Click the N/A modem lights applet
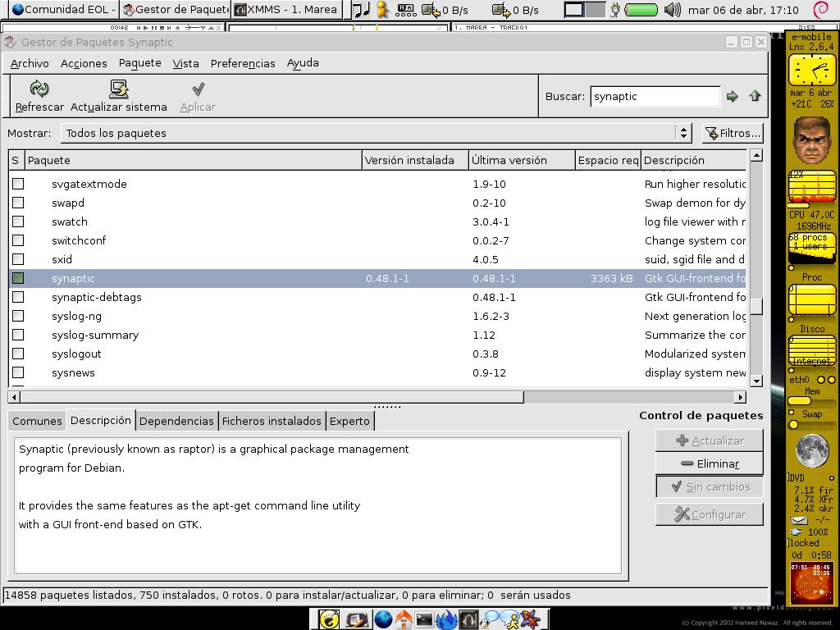This screenshot has height=630, width=840. [x=406, y=10]
